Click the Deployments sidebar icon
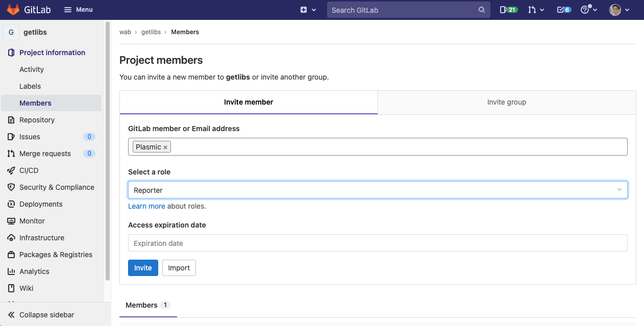644x326 pixels. tap(11, 204)
